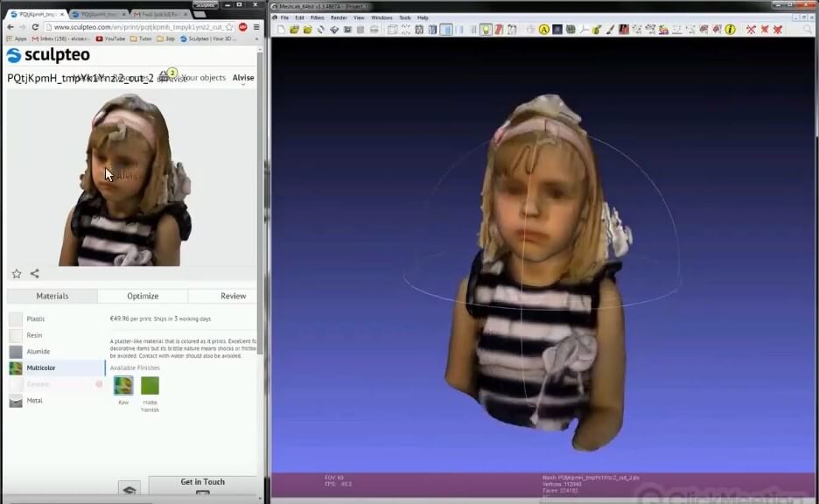Image resolution: width=819 pixels, height=504 pixels.
Task: Switch to the Optimize tab on Sculpteo
Action: click(x=143, y=296)
